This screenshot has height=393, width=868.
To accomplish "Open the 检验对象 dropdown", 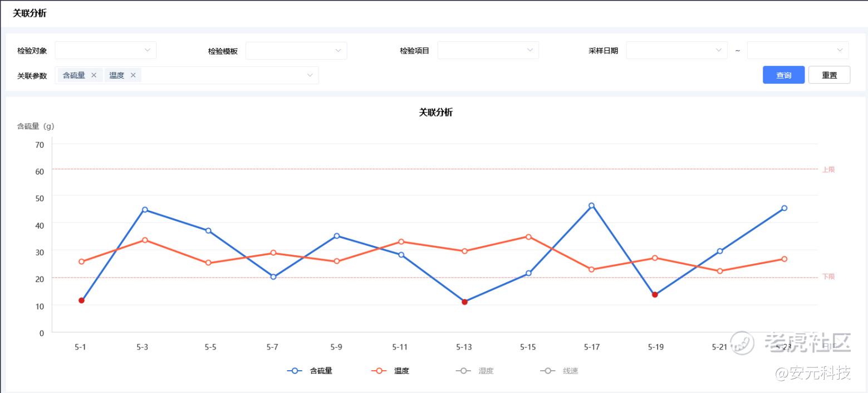I will click(x=105, y=50).
